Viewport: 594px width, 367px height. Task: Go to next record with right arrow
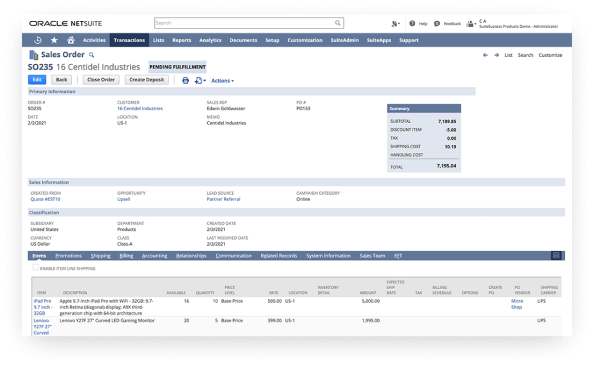coord(496,55)
